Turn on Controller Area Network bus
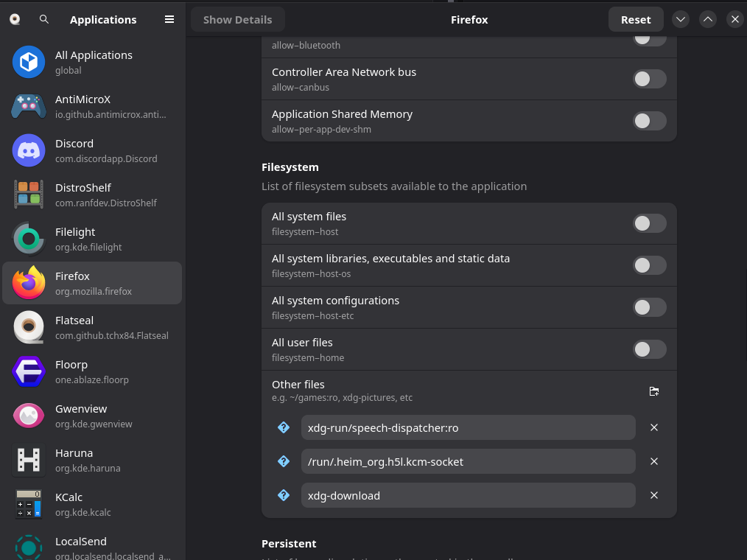Image resolution: width=747 pixels, height=560 pixels. click(649, 79)
